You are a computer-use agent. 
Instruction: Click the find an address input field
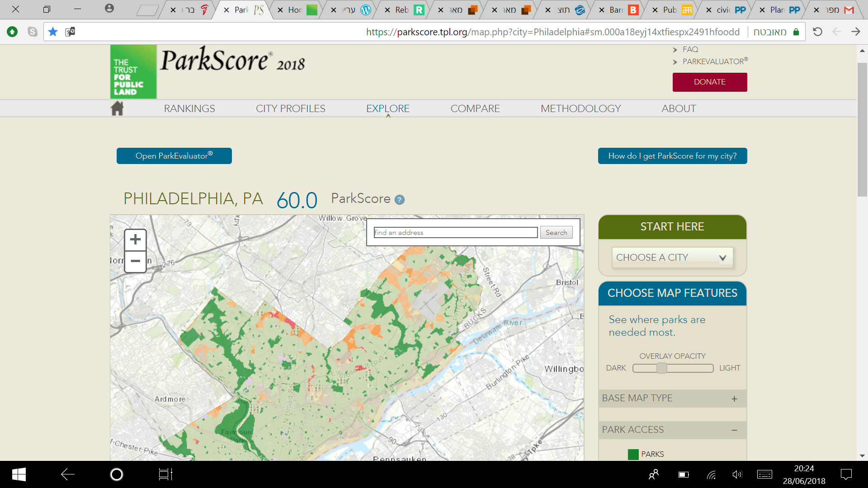coord(456,232)
